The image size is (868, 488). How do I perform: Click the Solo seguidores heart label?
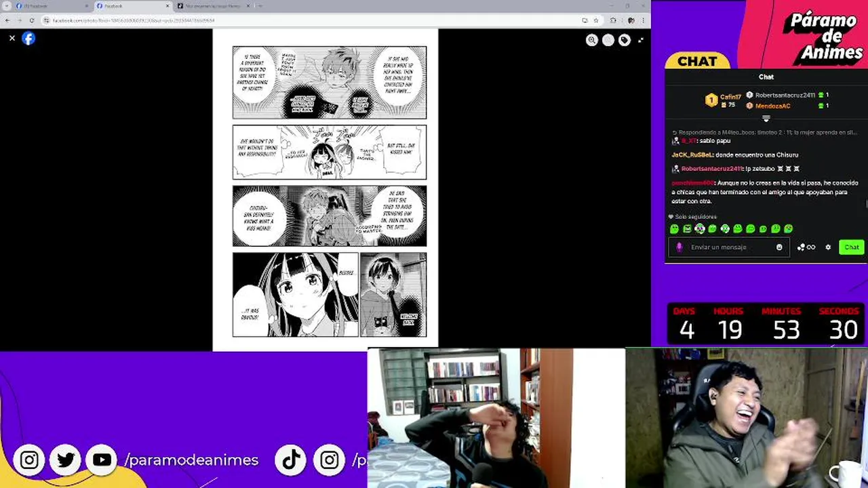pyautogui.click(x=692, y=217)
